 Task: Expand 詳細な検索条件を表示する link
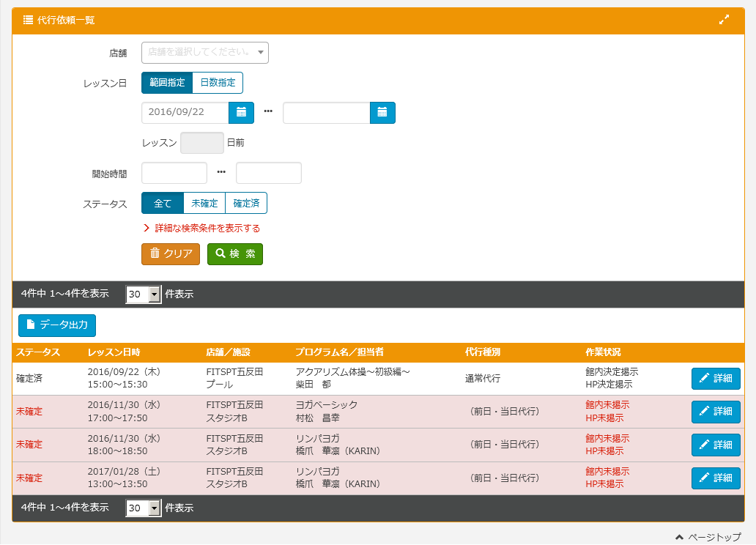207,229
